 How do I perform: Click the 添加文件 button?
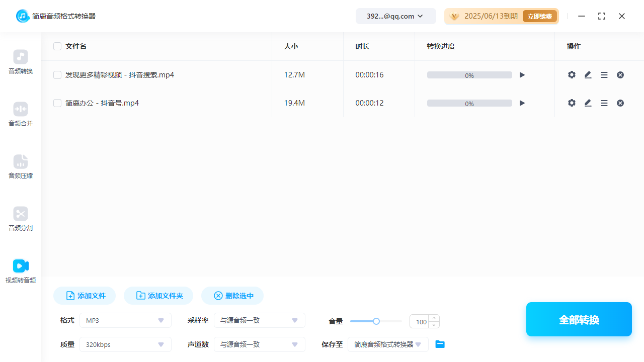(85, 296)
